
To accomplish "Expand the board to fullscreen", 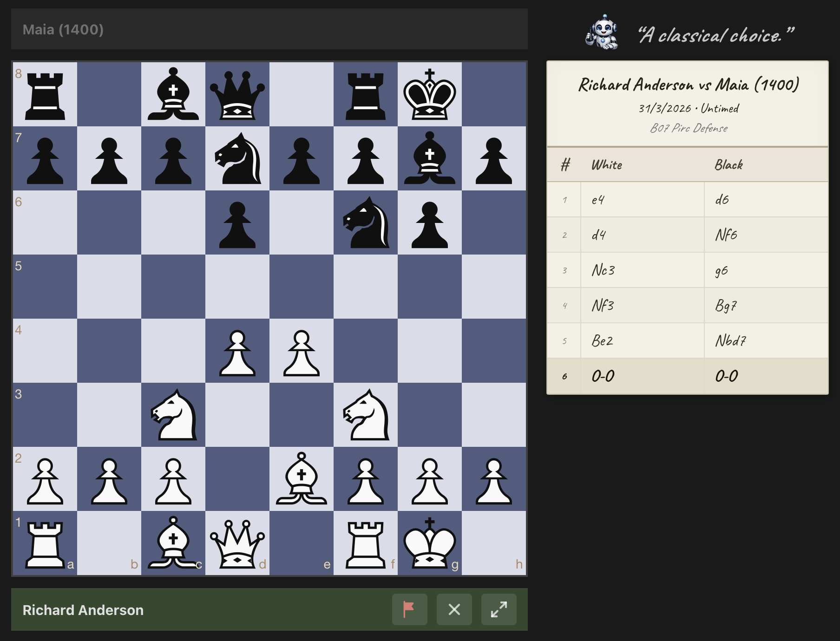I will click(x=499, y=610).
